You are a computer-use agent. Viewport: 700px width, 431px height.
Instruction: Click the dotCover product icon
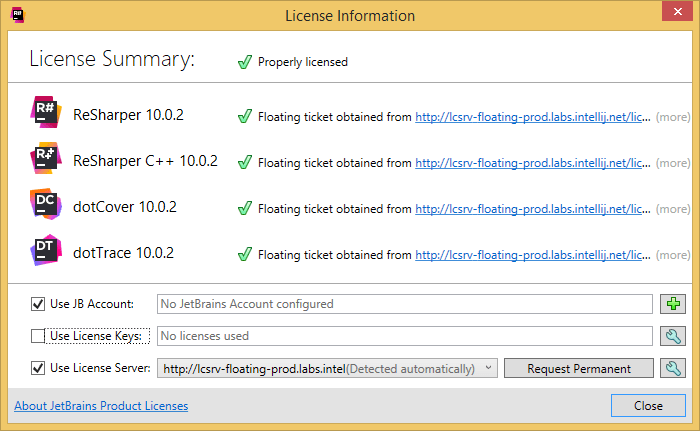(x=47, y=207)
